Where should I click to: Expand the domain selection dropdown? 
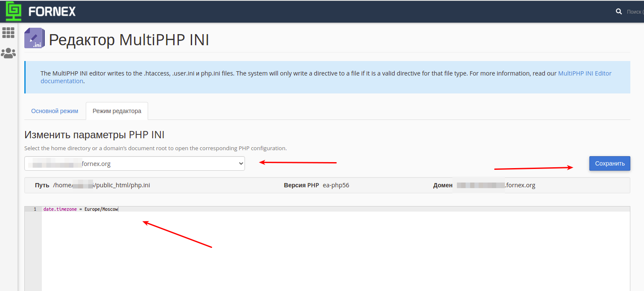[x=134, y=163]
